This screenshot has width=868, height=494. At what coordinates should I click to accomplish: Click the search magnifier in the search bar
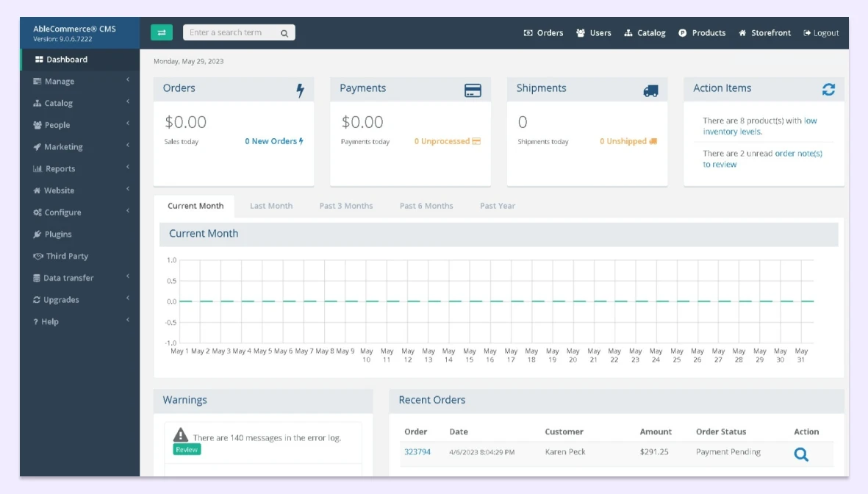point(284,32)
